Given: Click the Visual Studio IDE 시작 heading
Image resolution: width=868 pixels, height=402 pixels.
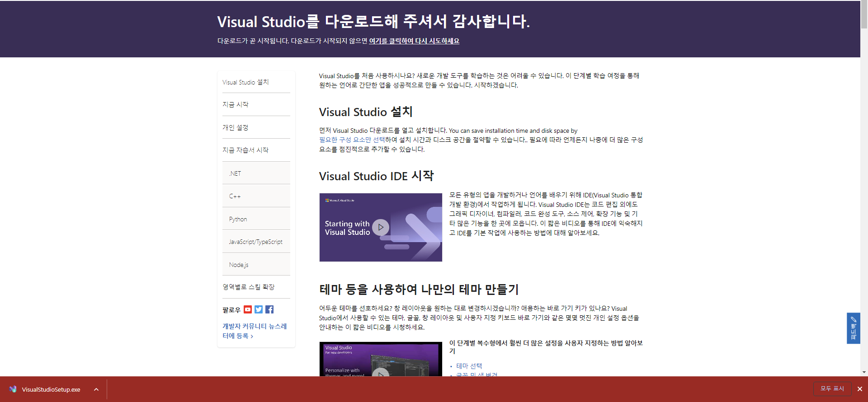Looking at the screenshot, I should point(376,176).
